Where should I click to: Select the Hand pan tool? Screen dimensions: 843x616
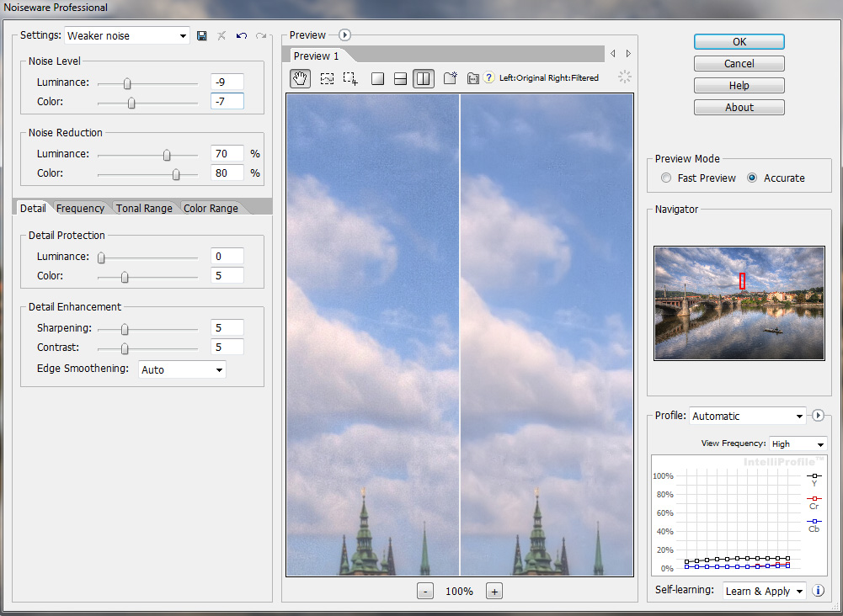click(x=301, y=78)
